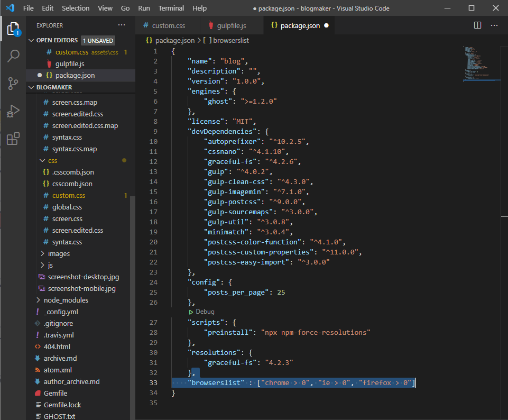The image size is (508, 420).
Task: Collapse the Open Editors section
Action: click(x=31, y=40)
